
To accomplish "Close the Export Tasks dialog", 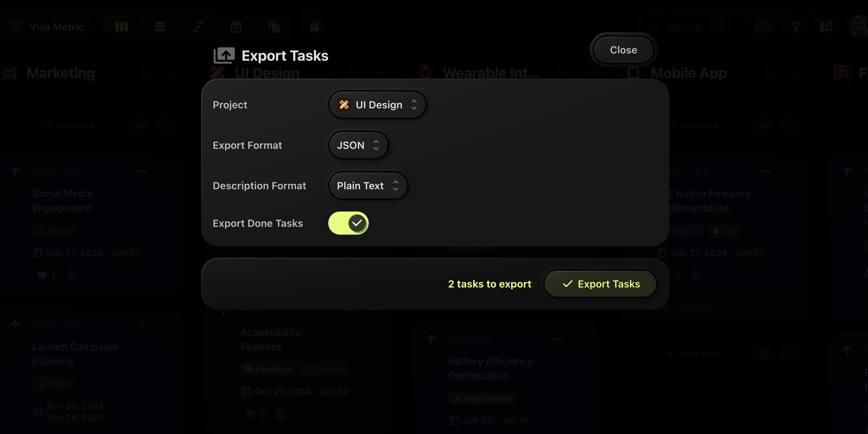I will pyautogui.click(x=623, y=50).
